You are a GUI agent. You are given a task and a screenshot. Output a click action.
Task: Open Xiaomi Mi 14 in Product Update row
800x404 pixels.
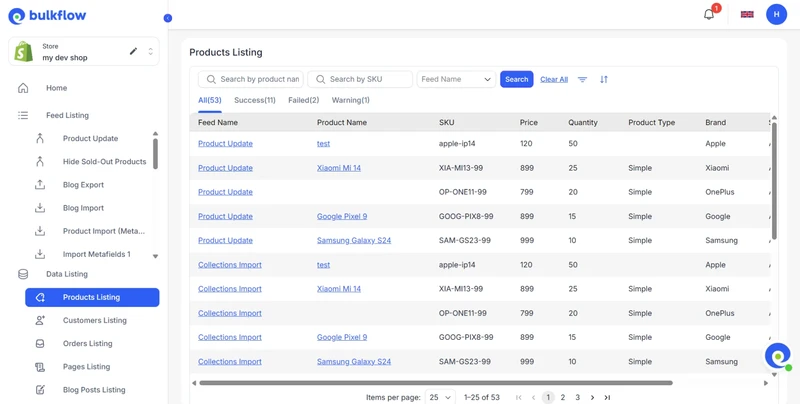tap(339, 168)
